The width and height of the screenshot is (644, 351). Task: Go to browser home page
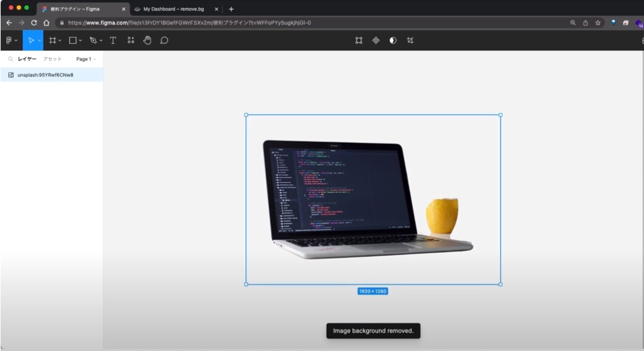coord(46,23)
